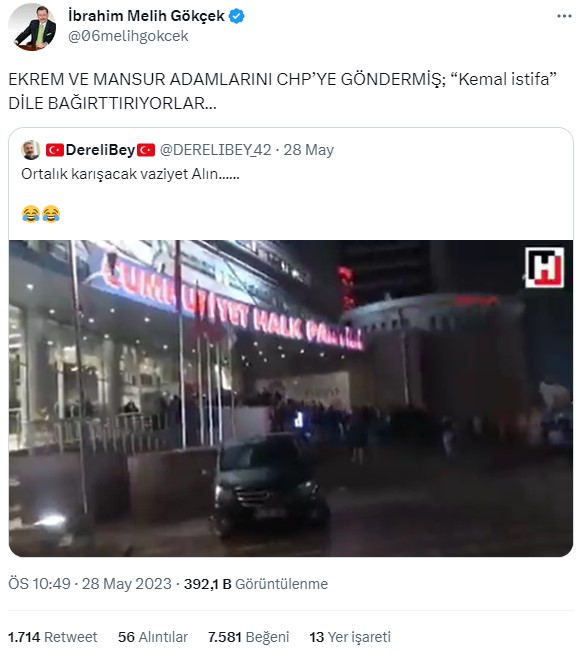Click the quoted tweet's 28 May date
Screen dimensions: 582x653
pyautogui.click(x=308, y=150)
